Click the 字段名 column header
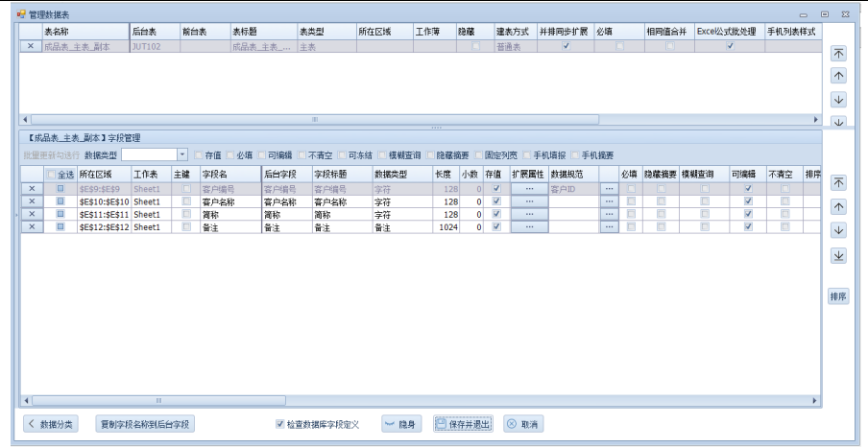The width and height of the screenshot is (868, 448). click(229, 175)
